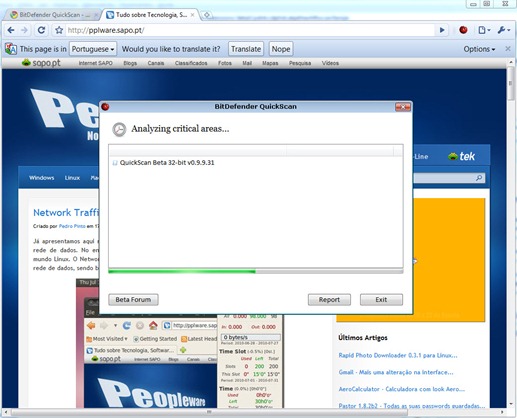The height and width of the screenshot is (418, 517).
Task: Click the address bar URL field
Action: pos(250,30)
